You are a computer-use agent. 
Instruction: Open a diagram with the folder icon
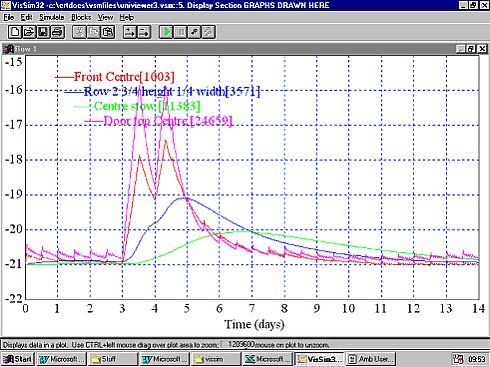click(29, 32)
